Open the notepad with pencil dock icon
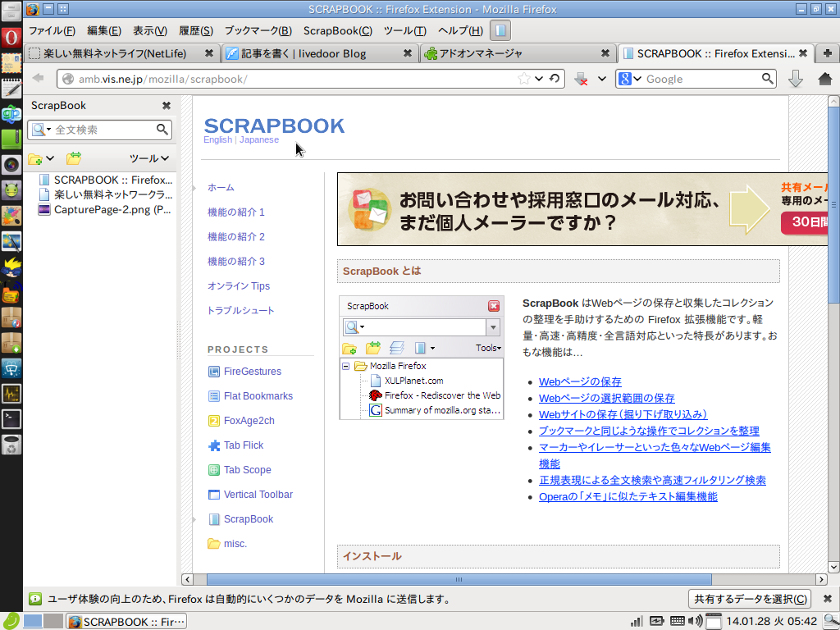The width and height of the screenshot is (840, 630). pyautogui.click(x=11, y=89)
